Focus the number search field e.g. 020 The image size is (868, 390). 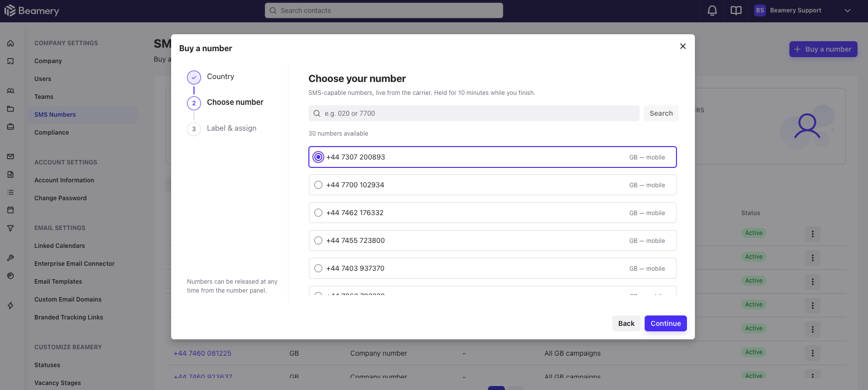click(474, 113)
